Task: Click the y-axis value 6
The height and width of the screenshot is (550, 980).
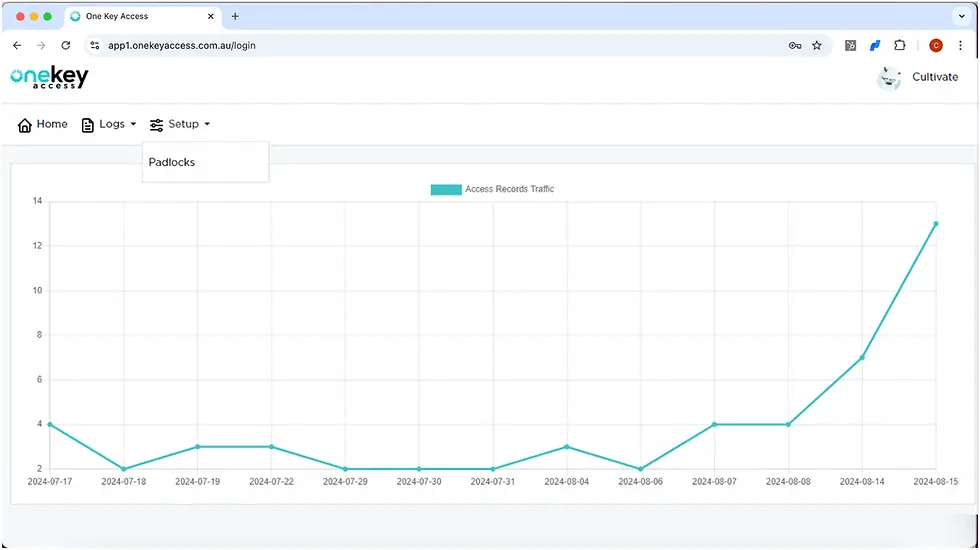Action: 39,380
